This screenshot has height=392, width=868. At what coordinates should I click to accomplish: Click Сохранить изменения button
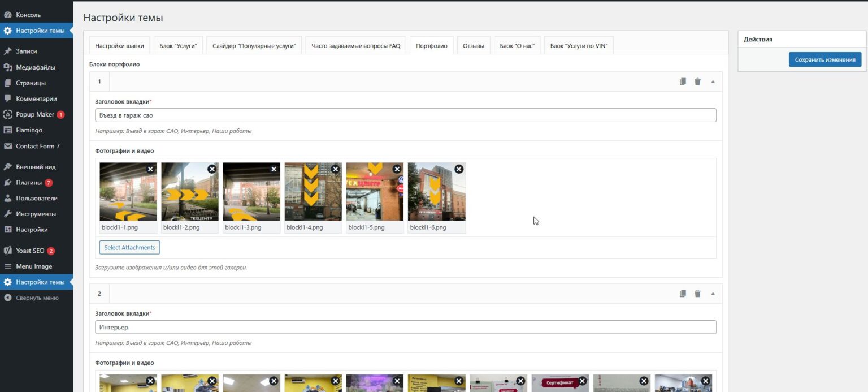pyautogui.click(x=825, y=59)
